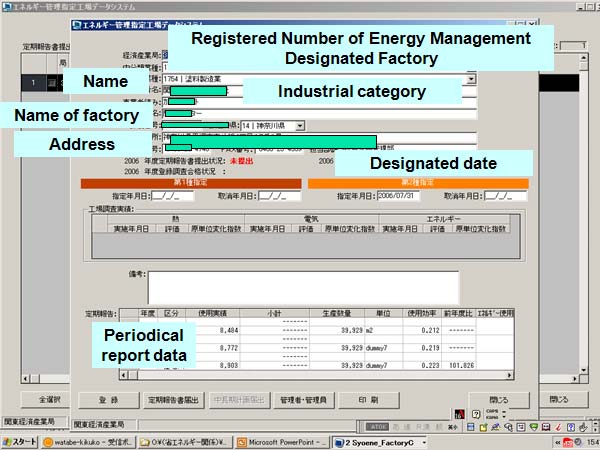
Task: Click the 小計 column header
Action: [x=274, y=313]
